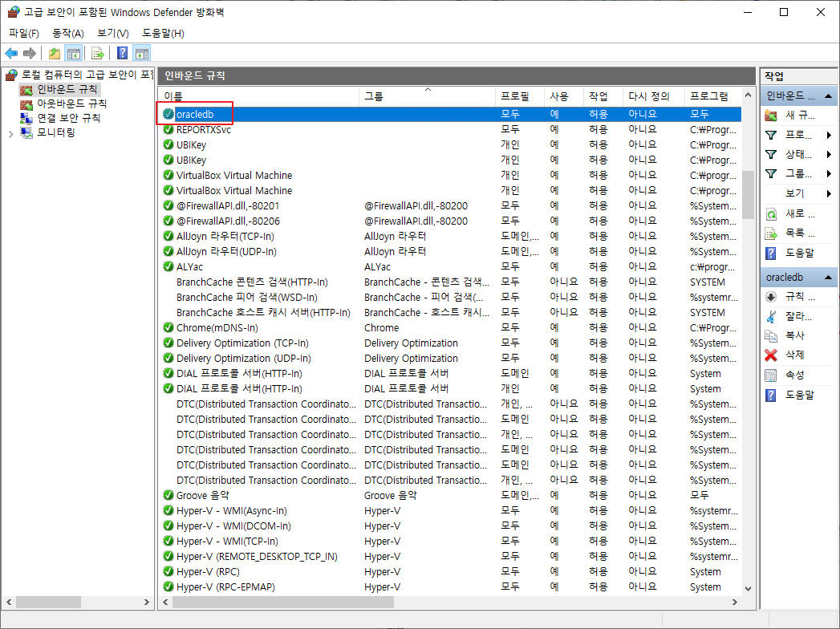Click the 새로 고침 refresh icon
840x629 pixels.
coord(771,213)
